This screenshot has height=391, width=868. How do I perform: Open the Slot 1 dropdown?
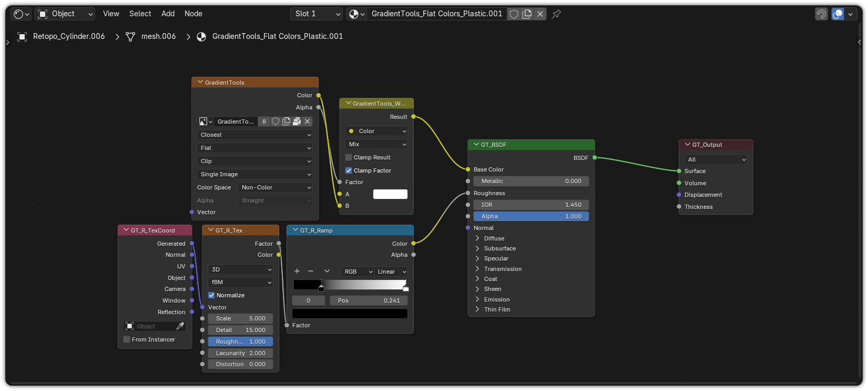pos(316,14)
